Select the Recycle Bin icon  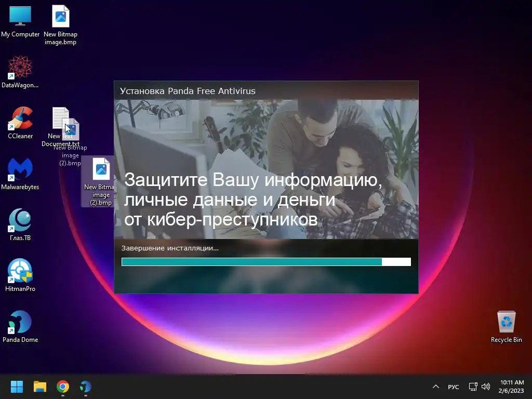point(506,326)
